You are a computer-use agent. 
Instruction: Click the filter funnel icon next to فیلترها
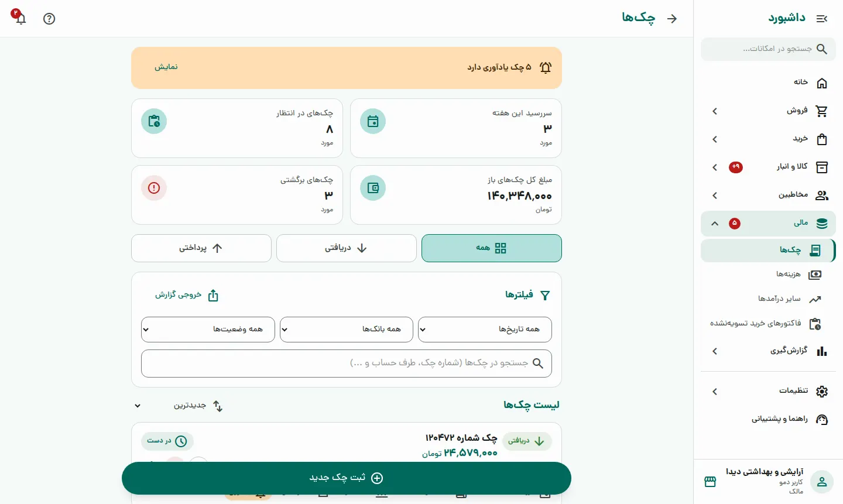click(545, 296)
